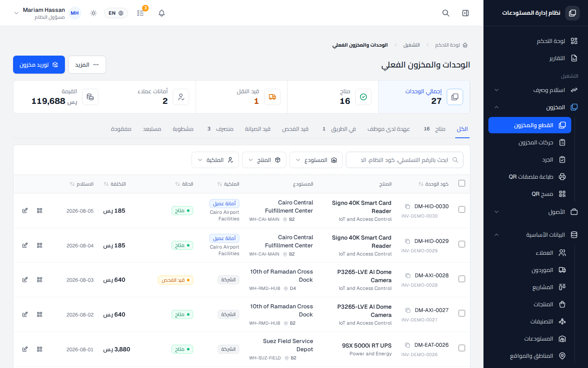
Task: Open the tasks checklist icon with badge 3
Action: (140, 13)
